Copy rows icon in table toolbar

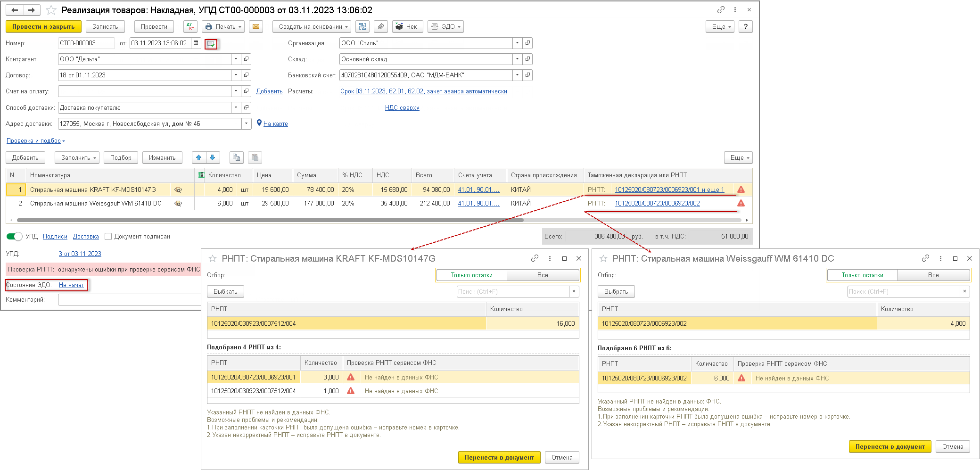pyautogui.click(x=236, y=157)
